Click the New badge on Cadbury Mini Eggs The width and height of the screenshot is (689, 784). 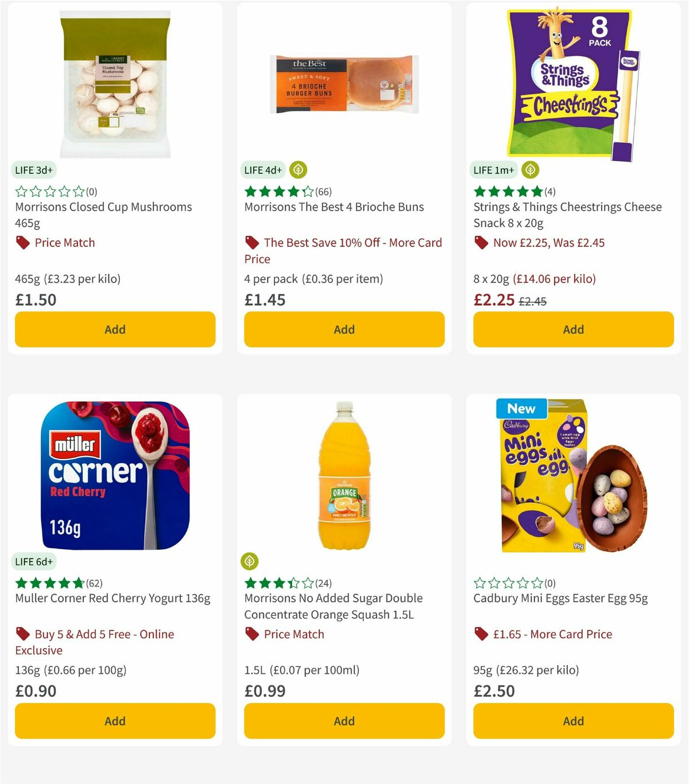[520, 409]
